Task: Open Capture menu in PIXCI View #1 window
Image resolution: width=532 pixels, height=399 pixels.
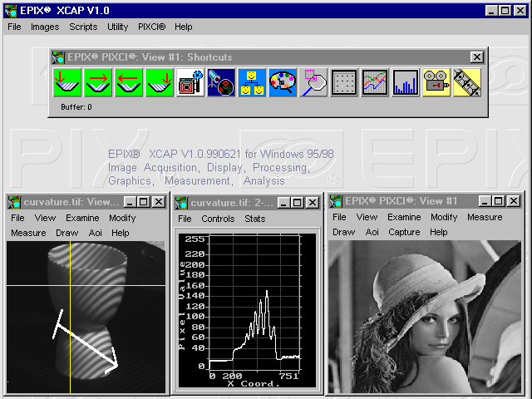Action: [404, 232]
